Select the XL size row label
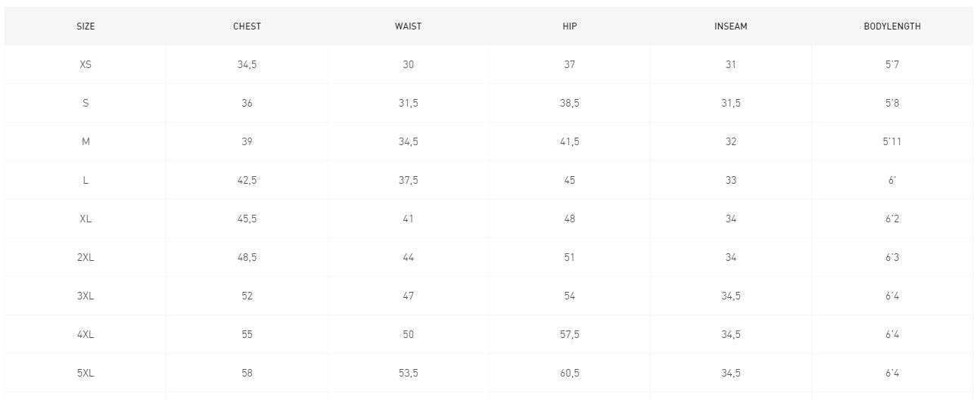The height and width of the screenshot is (400, 980). pyautogui.click(x=86, y=219)
